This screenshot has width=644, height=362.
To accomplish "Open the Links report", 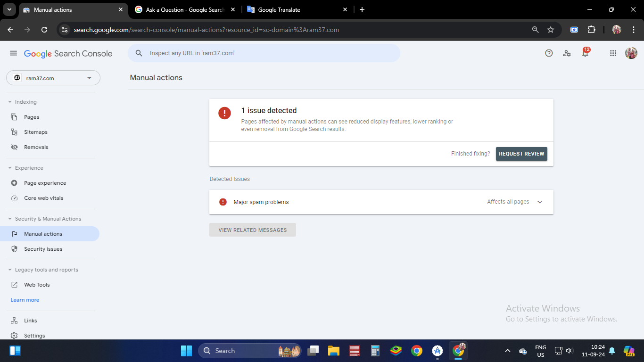I will [30, 320].
